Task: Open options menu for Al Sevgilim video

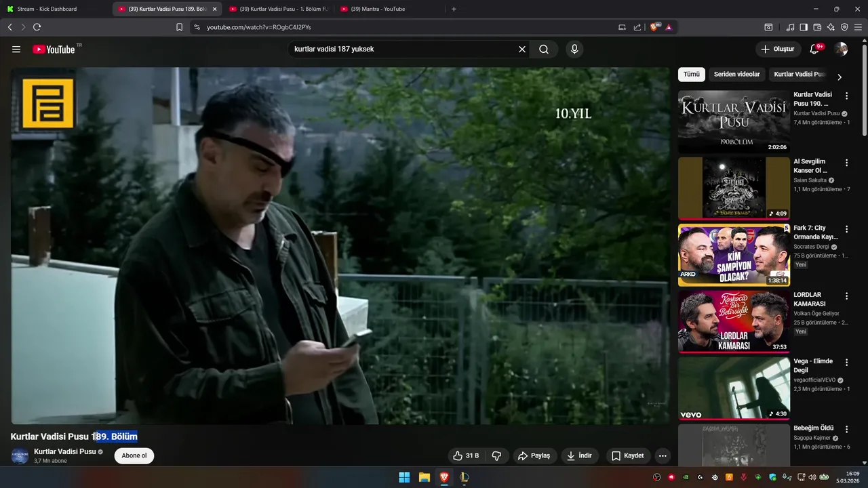Action: (846, 163)
